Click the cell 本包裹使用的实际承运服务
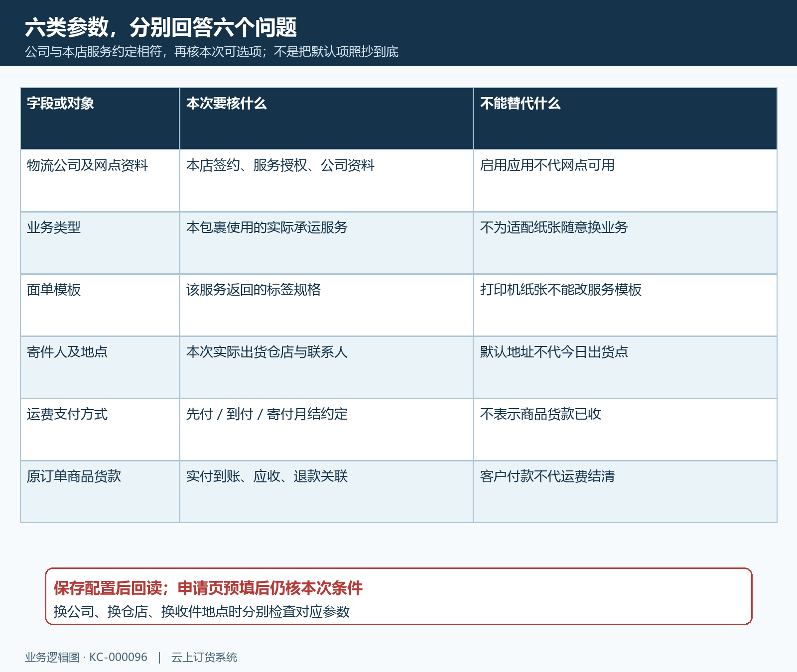 (326, 243)
